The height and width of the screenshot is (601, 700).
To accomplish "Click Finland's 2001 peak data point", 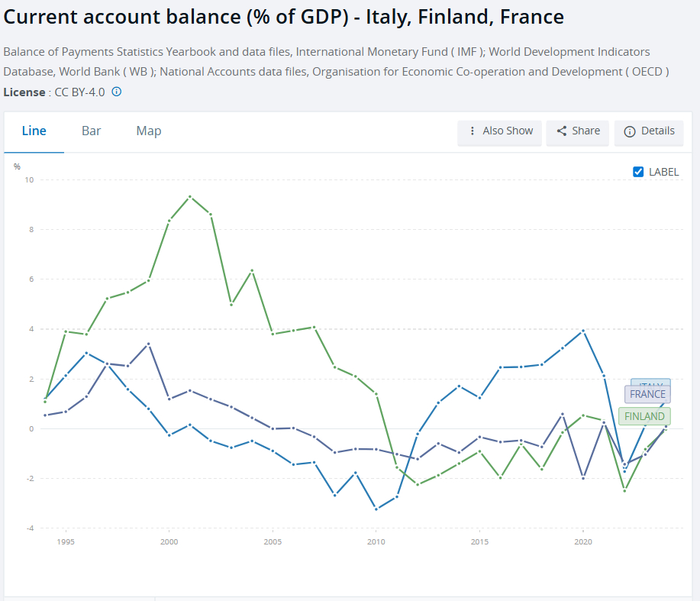I will click(x=190, y=196).
